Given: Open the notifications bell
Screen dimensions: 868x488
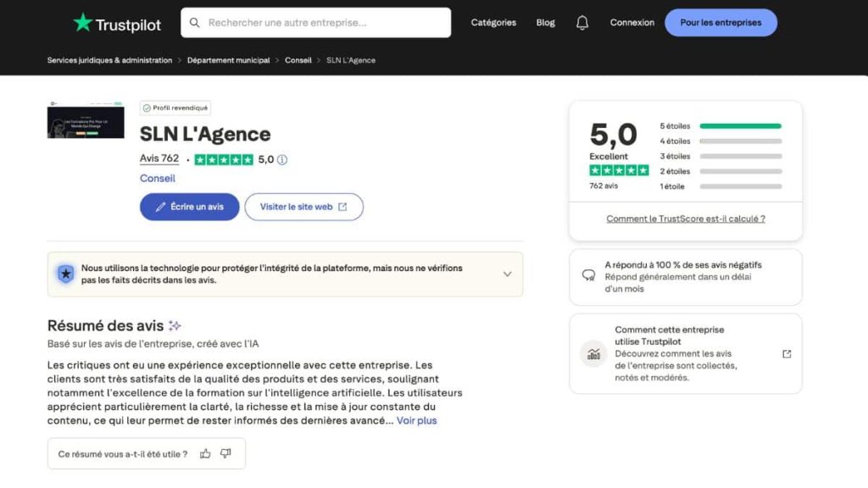Looking at the screenshot, I should 581,23.
